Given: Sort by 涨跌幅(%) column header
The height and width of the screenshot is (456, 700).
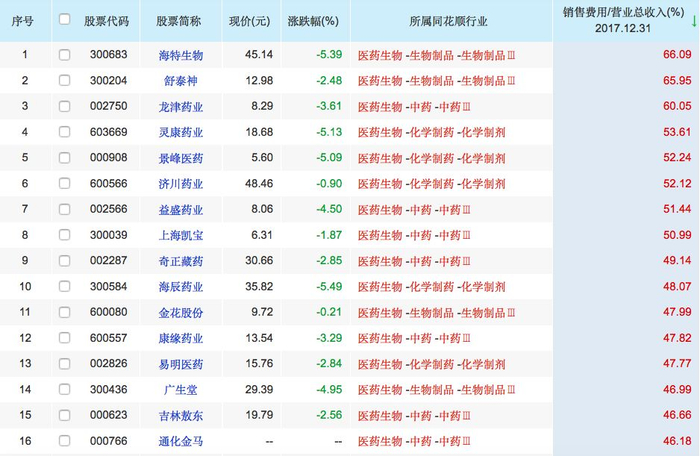Looking at the screenshot, I should (313, 21).
